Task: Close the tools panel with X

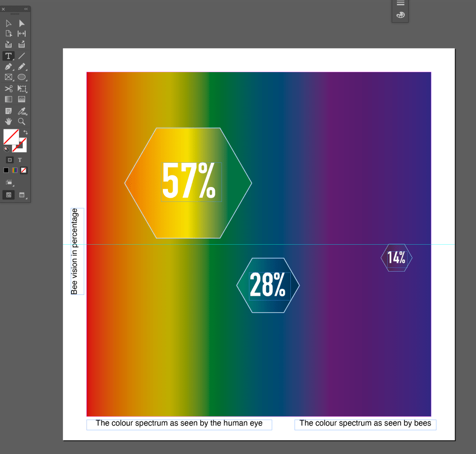Action: [3, 9]
